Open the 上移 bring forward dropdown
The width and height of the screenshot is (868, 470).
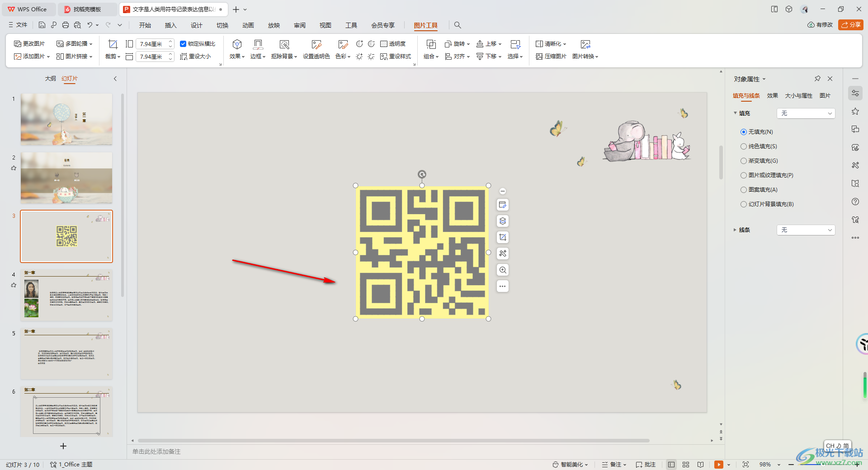tap(489, 44)
